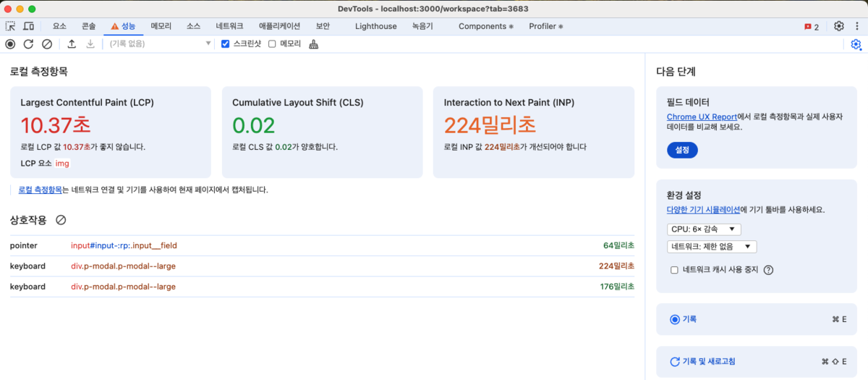
Task: Click the 64밀리초 duration value
Action: pyautogui.click(x=618, y=245)
